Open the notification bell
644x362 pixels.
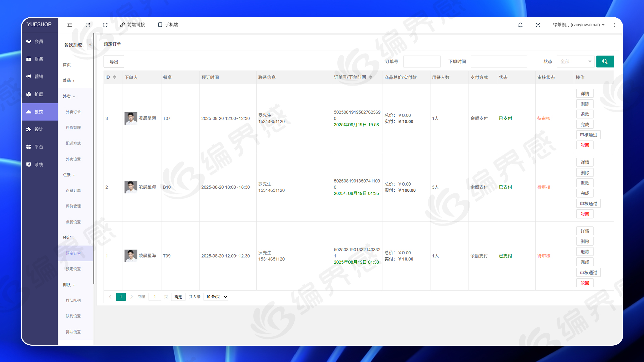click(520, 25)
